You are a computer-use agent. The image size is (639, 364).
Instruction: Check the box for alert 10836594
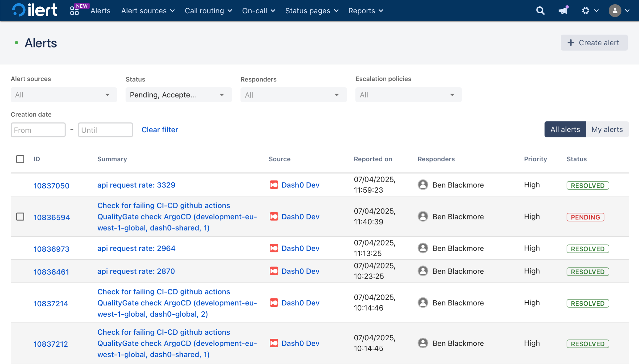tap(20, 216)
